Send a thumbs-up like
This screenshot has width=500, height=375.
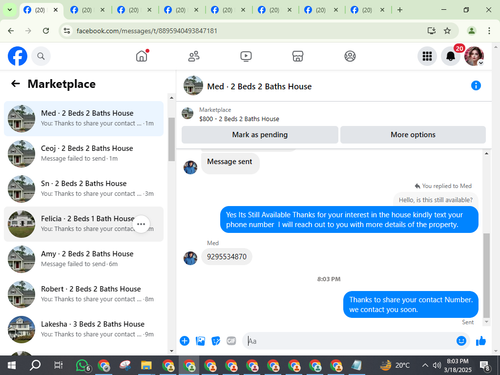click(481, 341)
